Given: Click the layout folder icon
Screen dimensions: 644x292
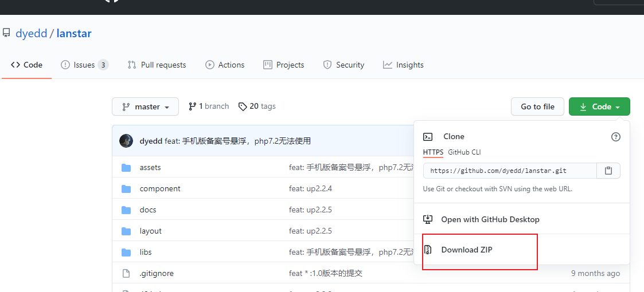Looking at the screenshot, I should coord(126,231).
